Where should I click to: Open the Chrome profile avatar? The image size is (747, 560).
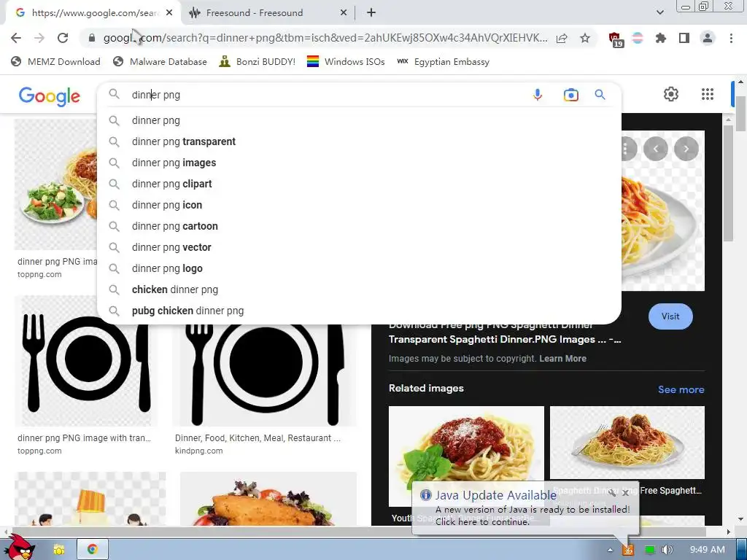click(708, 38)
